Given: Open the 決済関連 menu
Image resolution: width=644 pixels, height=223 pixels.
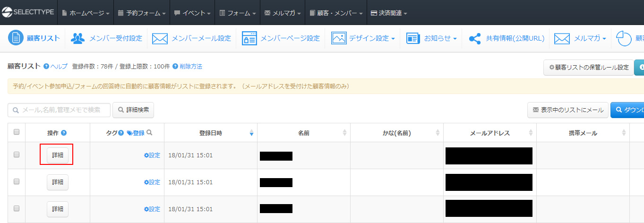Looking at the screenshot, I should click(x=388, y=13).
